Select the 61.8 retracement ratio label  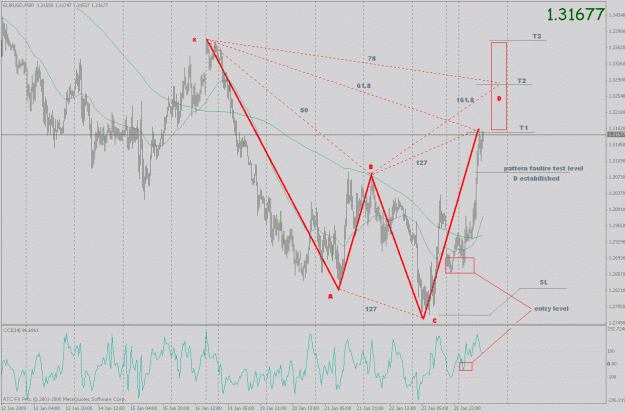tap(364, 86)
